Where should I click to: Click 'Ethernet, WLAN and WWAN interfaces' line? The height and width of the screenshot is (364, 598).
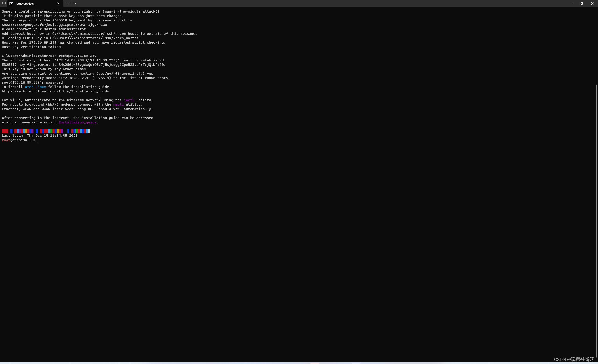[77, 109]
